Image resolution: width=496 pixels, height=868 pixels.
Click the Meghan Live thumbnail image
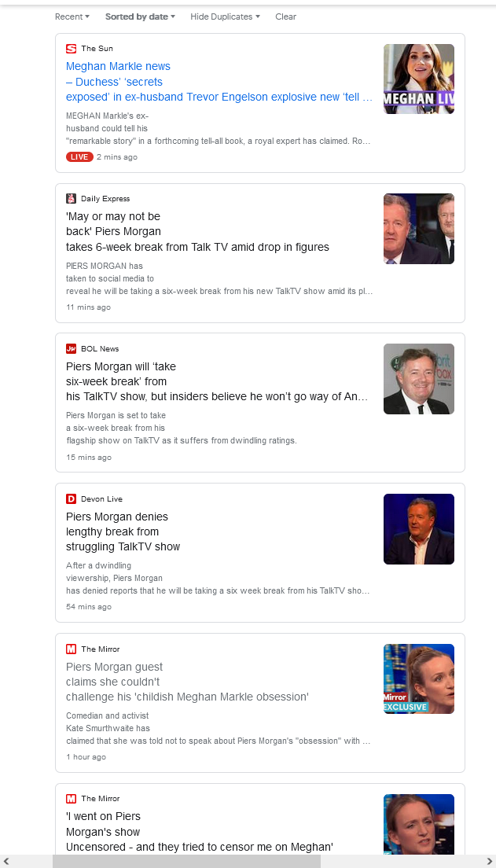(x=418, y=79)
